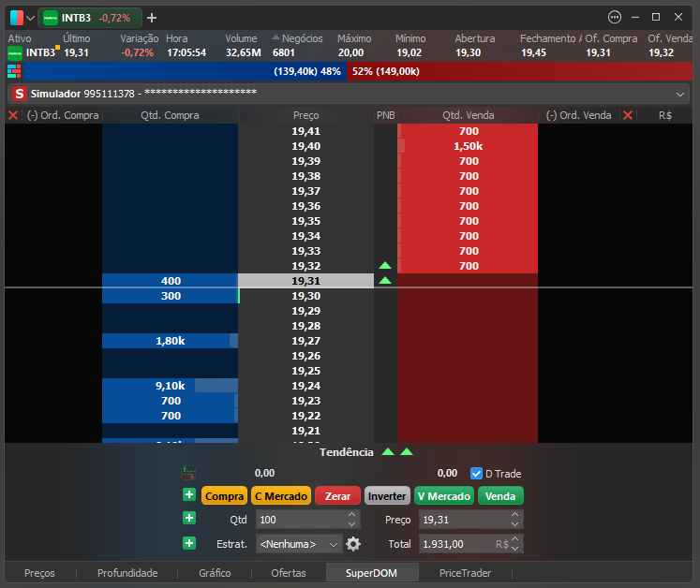
Task: Open the Estrat. <Nenhuma> dropdown
Action: (299, 544)
